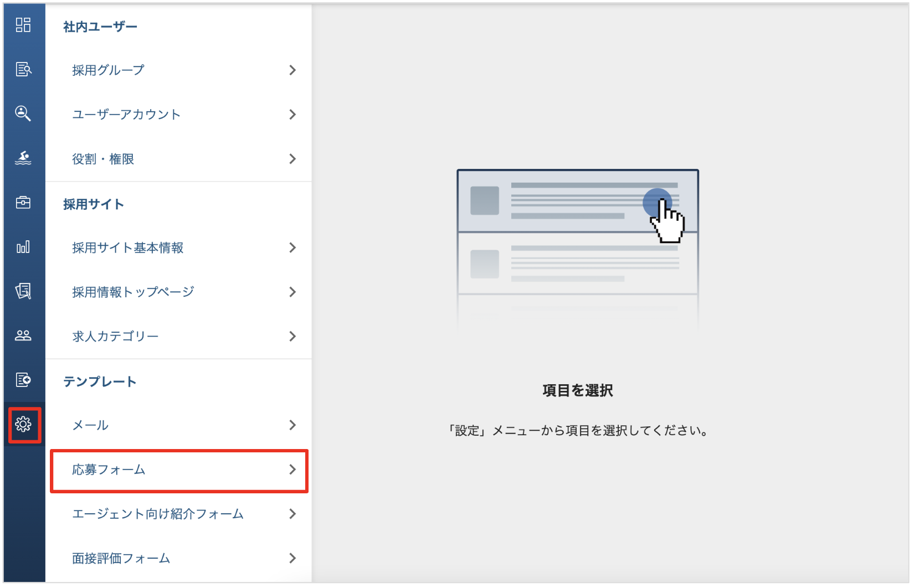
Task: Open settings via the gear icon
Action: (x=23, y=424)
